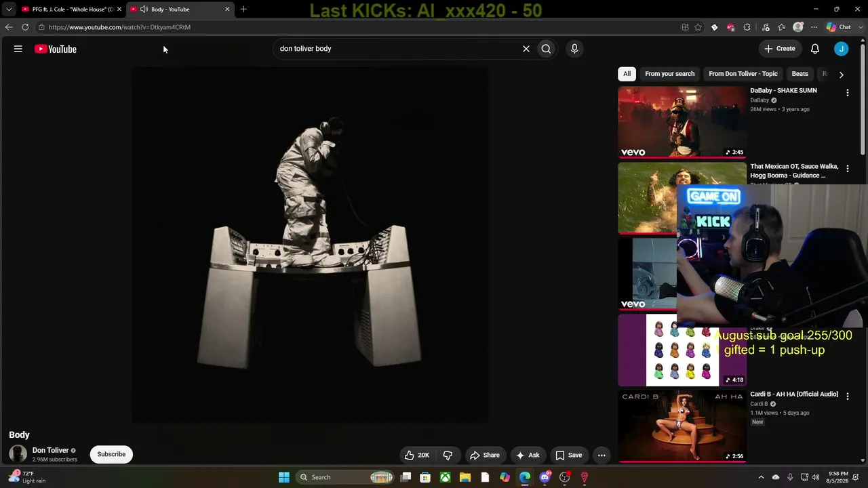The width and height of the screenshot is (868, 488).
Task: Open the Windows Start menu
Action: (x=284, y=477)
